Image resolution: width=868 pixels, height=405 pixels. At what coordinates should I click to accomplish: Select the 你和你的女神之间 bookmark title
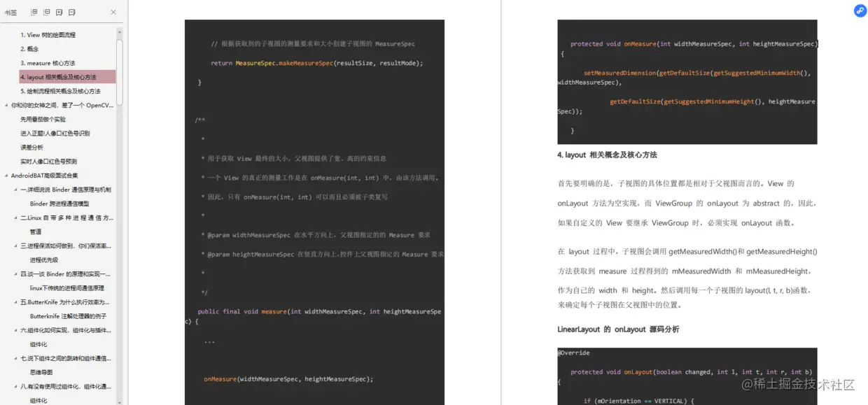(62, 105)
